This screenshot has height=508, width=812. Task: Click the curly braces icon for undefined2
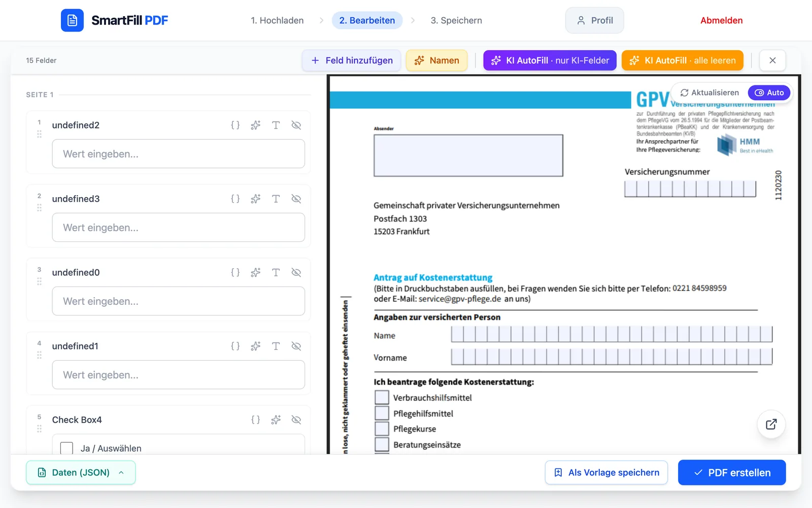pyautogui.click(x=235, y=125)
